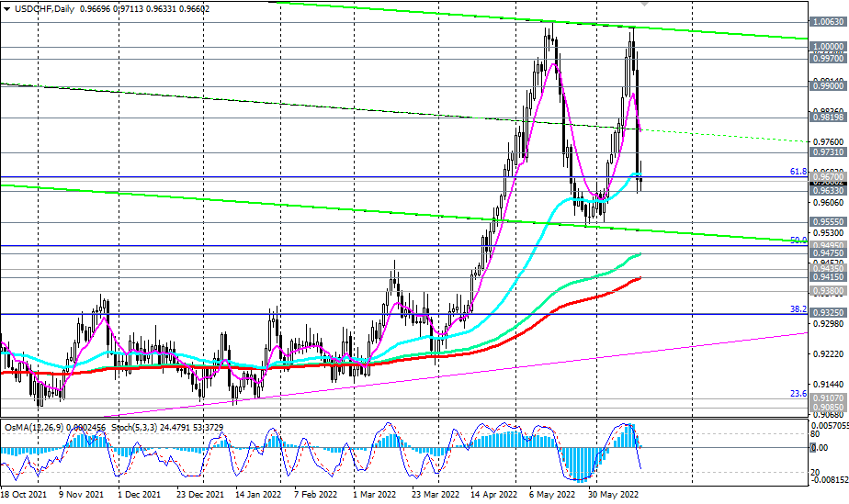Click the gray chart shift marker triangle
The height and width of the screenshot is (504, 849).
pyautogui.click(x=644, y=4)
